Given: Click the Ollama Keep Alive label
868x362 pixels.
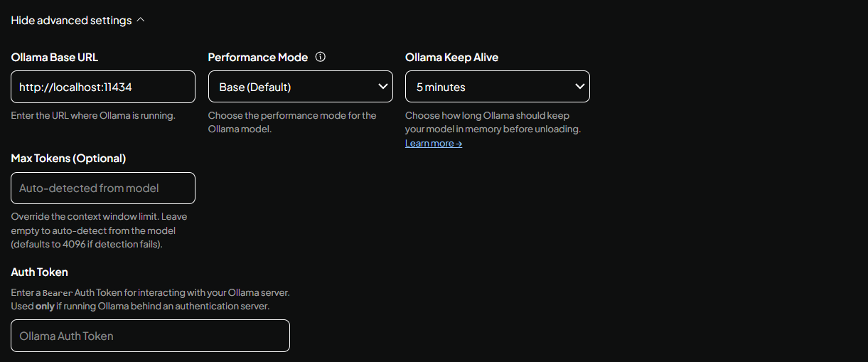Looking at the screenshot, I should coord(451,58).
